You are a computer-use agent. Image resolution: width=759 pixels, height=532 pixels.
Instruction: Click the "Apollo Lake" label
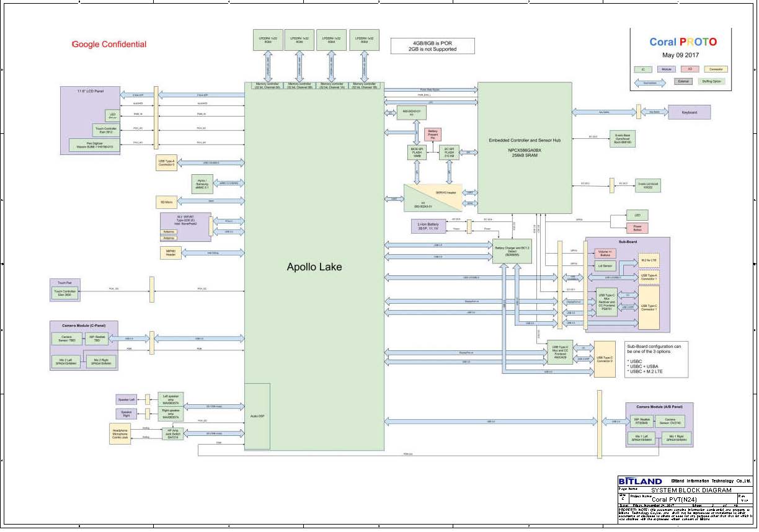(314, 267)
